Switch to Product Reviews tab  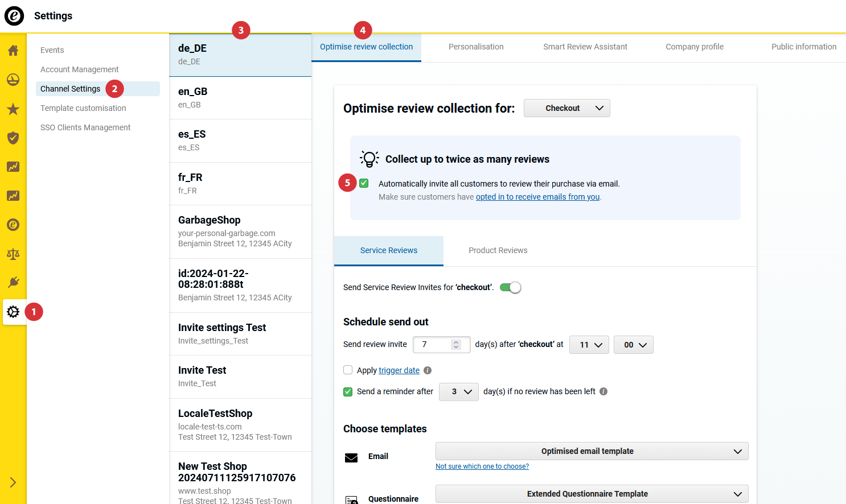pos(498,250)
